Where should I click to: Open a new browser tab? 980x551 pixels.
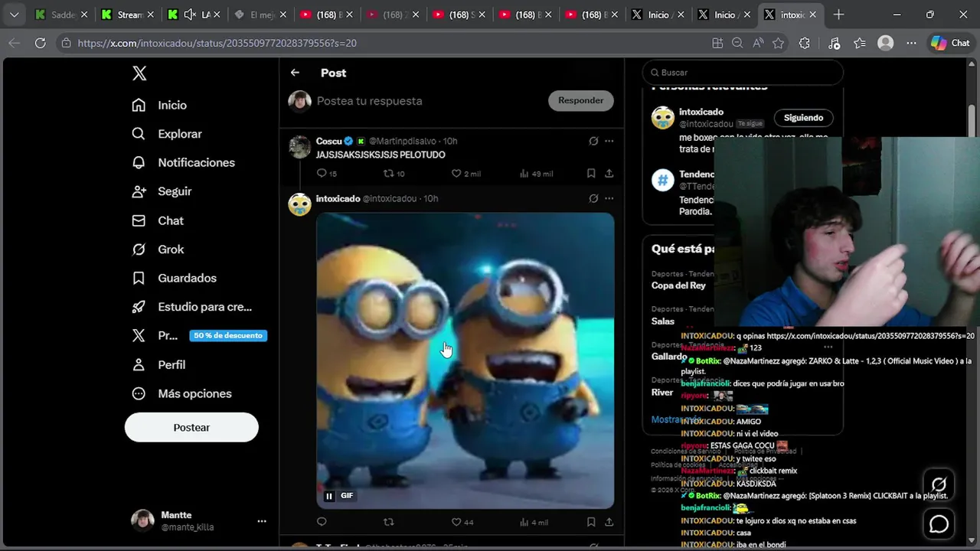(838, 15)
